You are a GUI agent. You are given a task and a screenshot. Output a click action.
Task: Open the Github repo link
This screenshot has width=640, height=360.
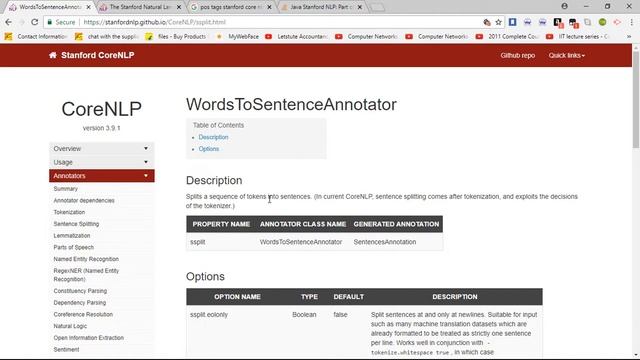coord(518,55)
